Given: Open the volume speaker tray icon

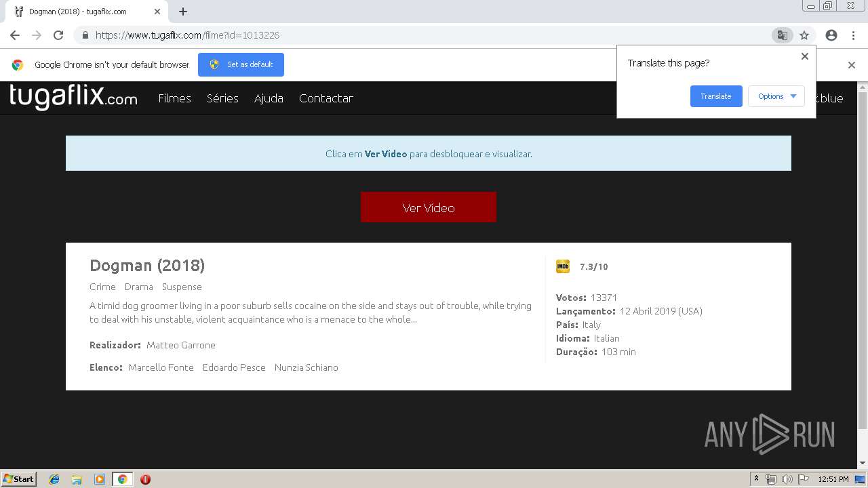Looking at the screenshot, I should (787, 479).
